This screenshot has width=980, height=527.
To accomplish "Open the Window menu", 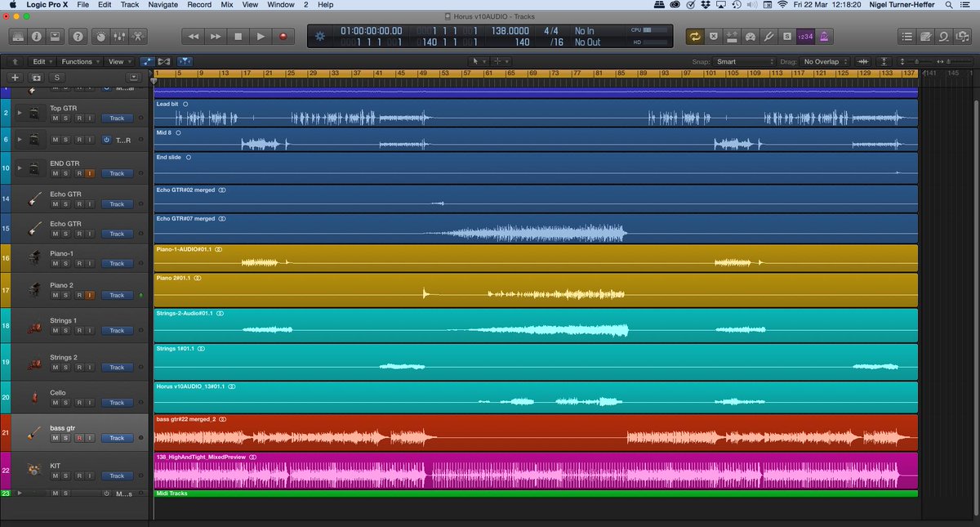I will [x=281, y=5].
